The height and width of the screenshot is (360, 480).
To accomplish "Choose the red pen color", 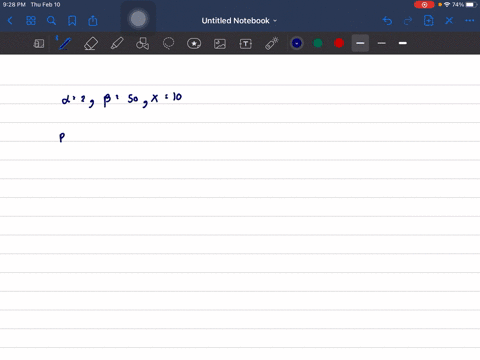I will coord(339,43).
